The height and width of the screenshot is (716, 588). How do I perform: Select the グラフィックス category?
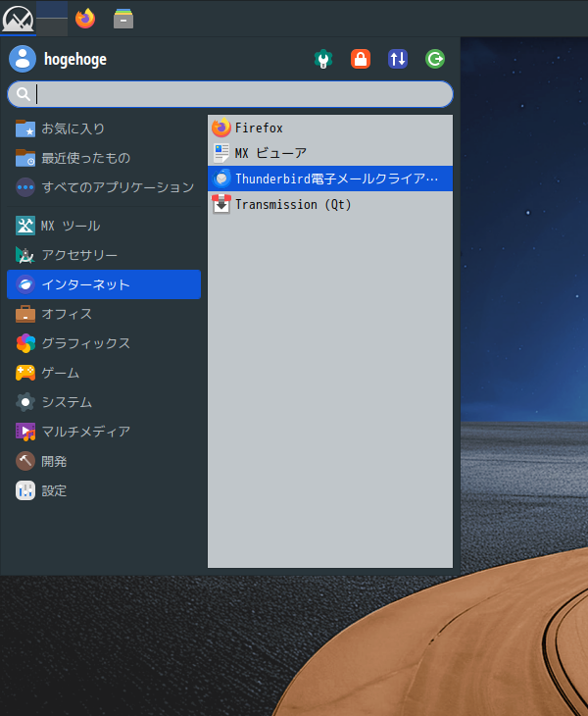pyautogui.click(x=104, y=343)
